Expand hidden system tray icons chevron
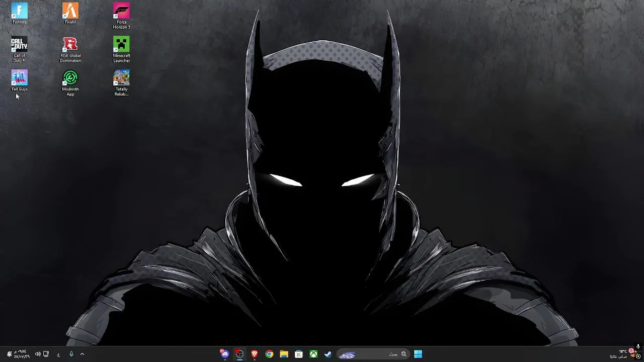Screen dimensions: 644x362 [82, 354]
